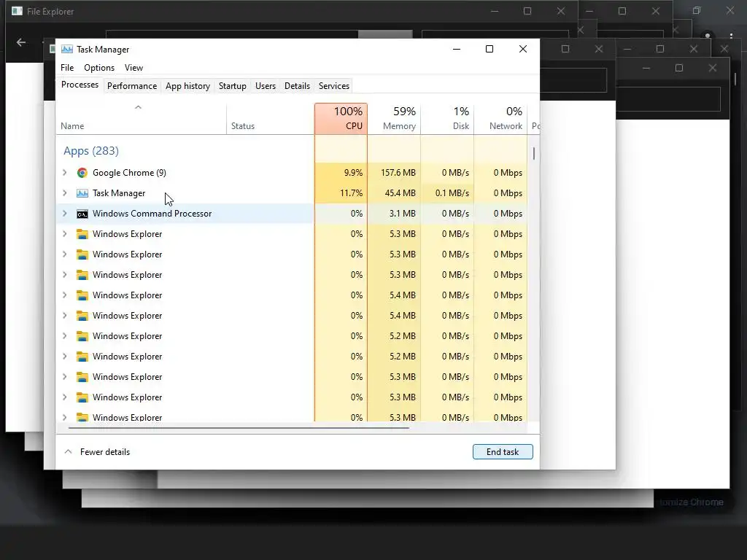Image resolution: width=747 pixels, height=560 pixels.
Task: Expand the Google Chrome (9) process group
Action: (x=65, y=172)
